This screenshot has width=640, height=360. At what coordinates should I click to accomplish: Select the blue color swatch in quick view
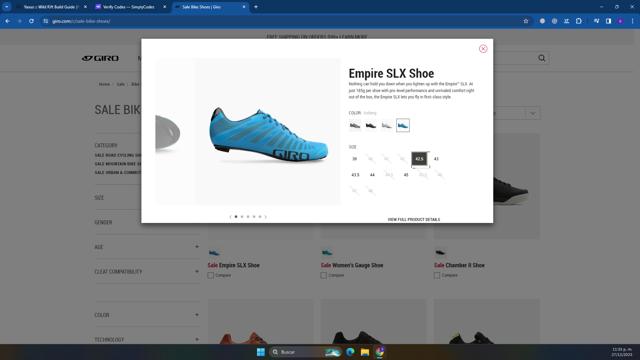[402, 125]
